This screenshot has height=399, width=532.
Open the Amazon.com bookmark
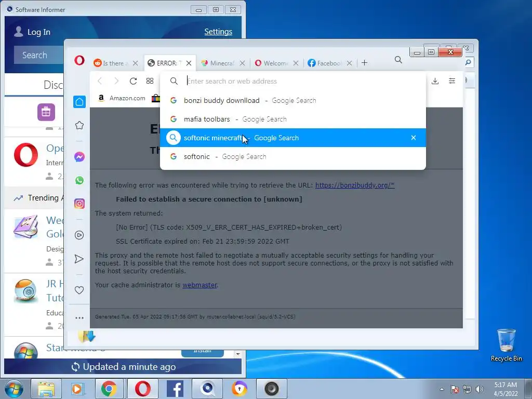(x=122, y=98)
